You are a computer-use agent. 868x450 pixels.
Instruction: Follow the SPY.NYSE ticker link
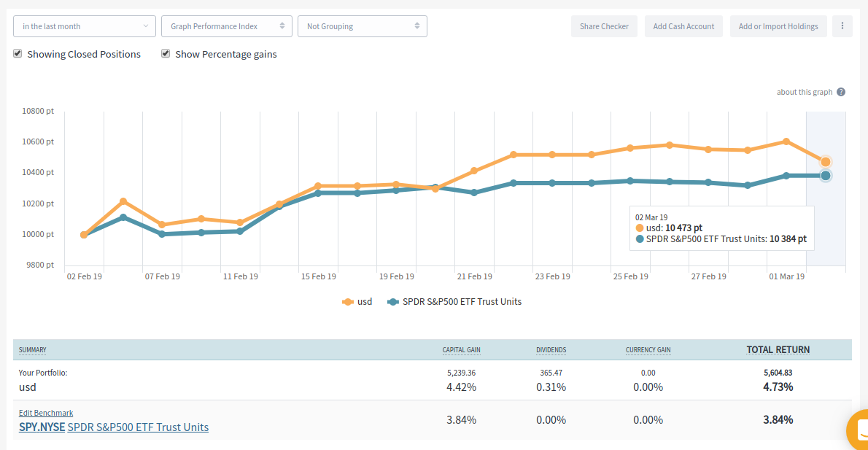pyautogui.click(x=42, y=427)
